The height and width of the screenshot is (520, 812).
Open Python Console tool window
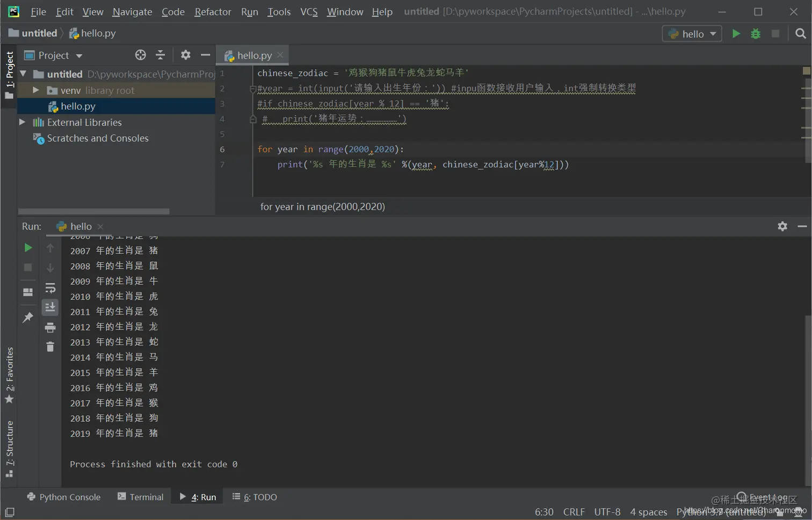tap(63, 497)
